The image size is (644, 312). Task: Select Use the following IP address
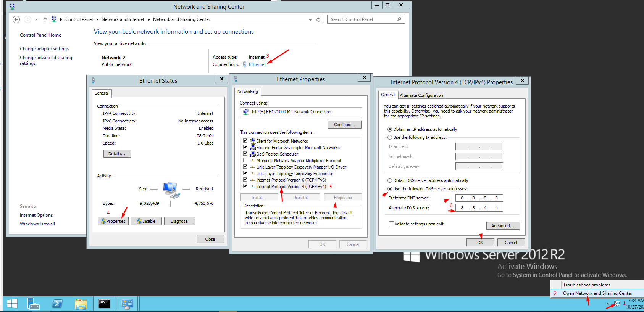point(390,137)
